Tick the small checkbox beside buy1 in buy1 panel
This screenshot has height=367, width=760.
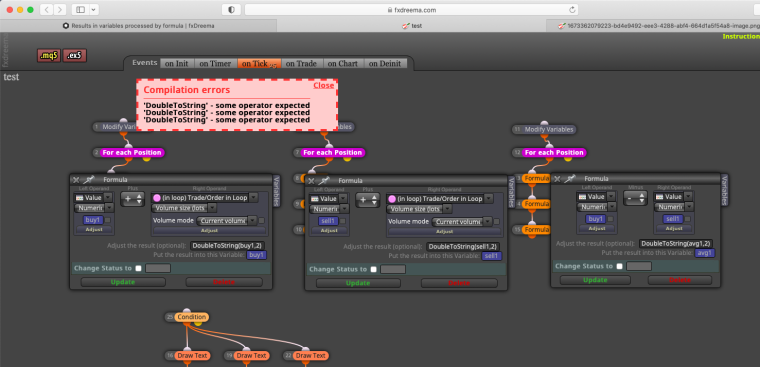point(108,220)
